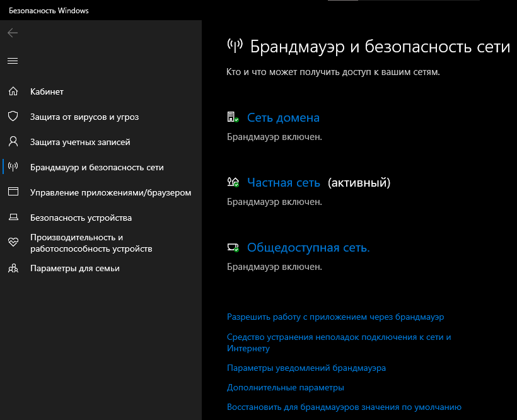Open Средство устранения неполадок подключения link
Screen dimensions: 517x420
tap(339, 342)
